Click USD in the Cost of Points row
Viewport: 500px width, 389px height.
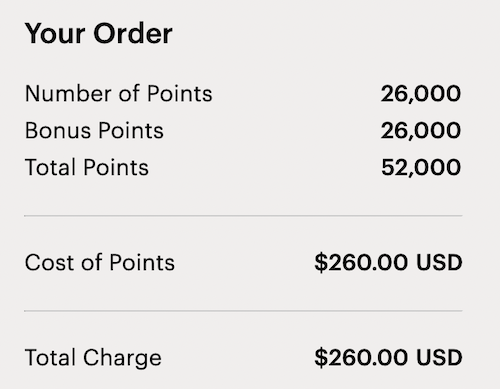pyautogui.click(x=439, y=263)
